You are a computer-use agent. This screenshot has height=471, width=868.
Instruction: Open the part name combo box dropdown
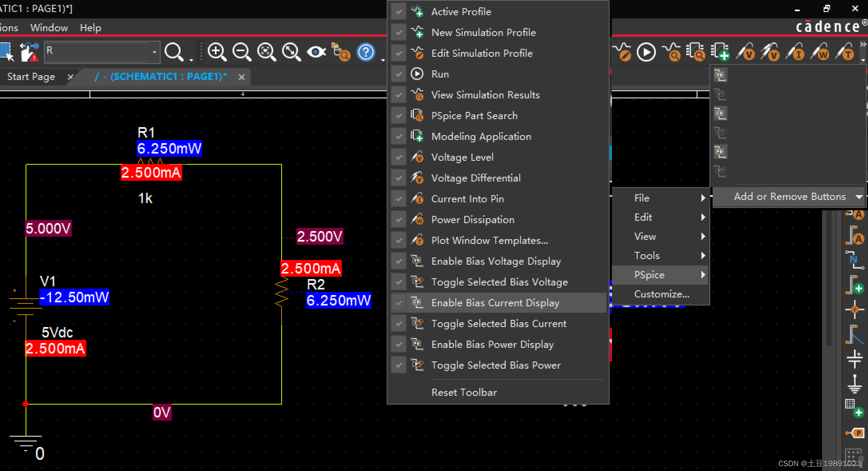154,52
